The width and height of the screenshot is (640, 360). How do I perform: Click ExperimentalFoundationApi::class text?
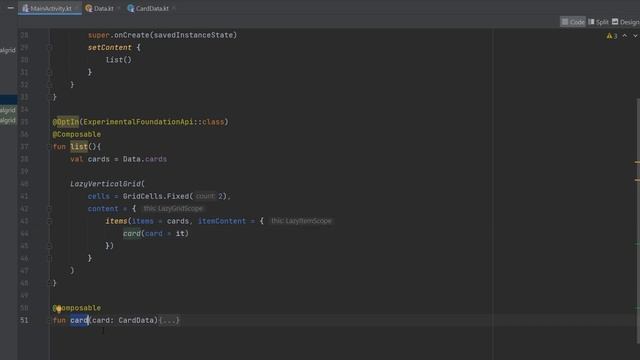click(x=153, y=122)
